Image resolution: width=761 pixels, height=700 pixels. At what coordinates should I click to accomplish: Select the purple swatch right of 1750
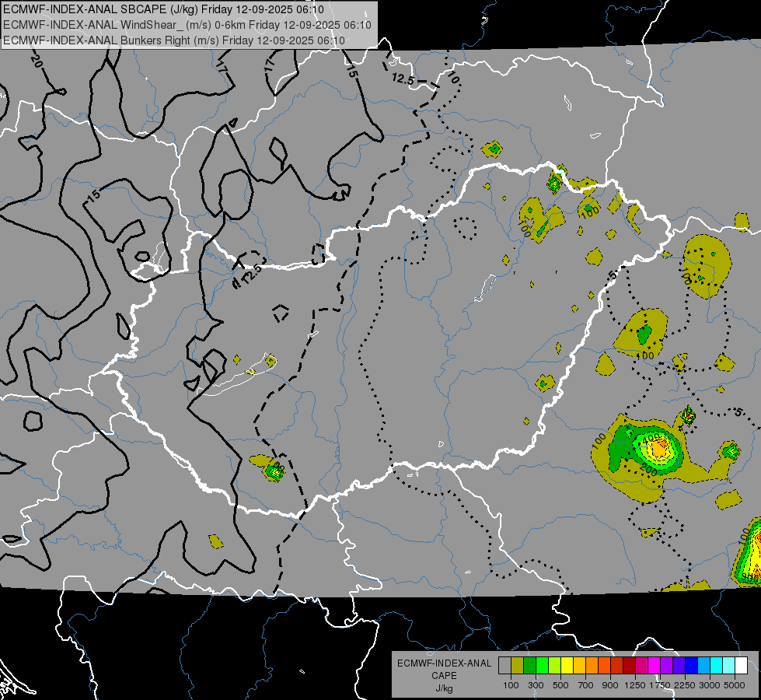point(667,666)
